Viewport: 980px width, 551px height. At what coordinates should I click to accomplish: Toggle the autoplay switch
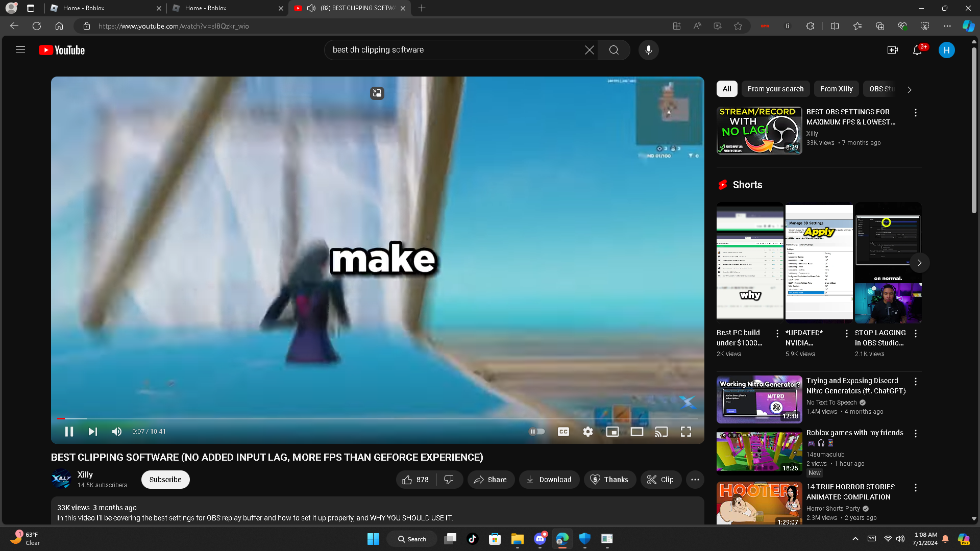coord(536,432)
